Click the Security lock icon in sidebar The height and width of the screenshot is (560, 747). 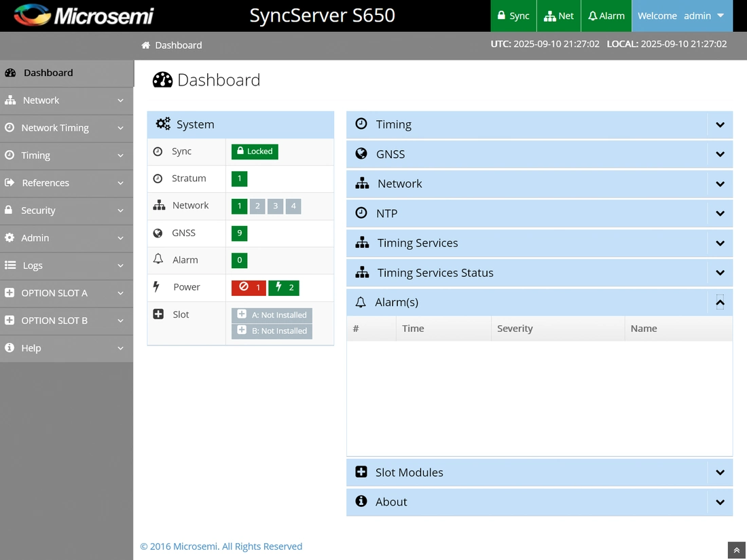9,210
